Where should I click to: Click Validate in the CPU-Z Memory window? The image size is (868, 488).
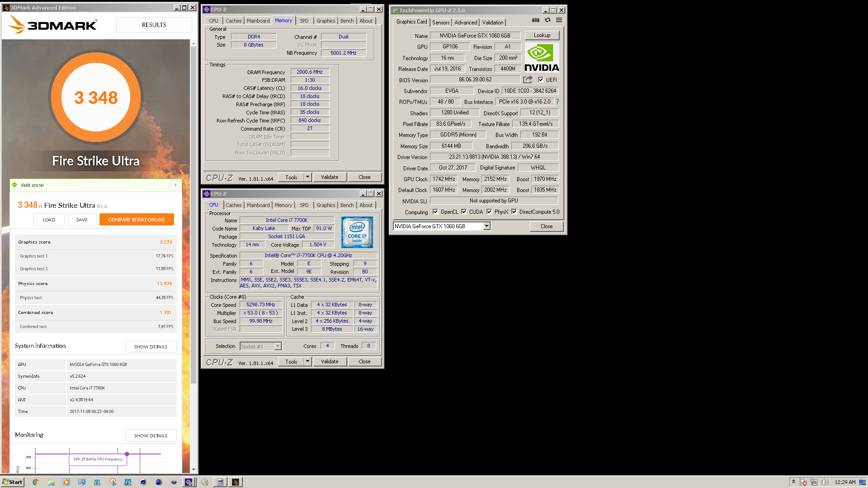tap(330, 177)
